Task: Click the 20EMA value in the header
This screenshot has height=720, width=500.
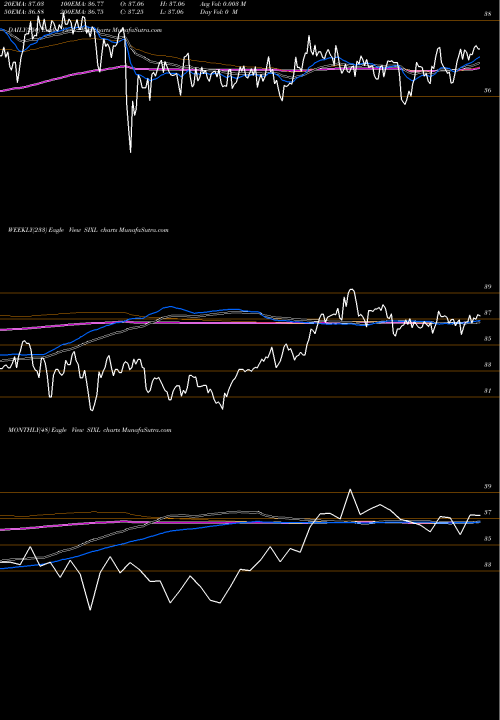Action: tap(24, 4)
